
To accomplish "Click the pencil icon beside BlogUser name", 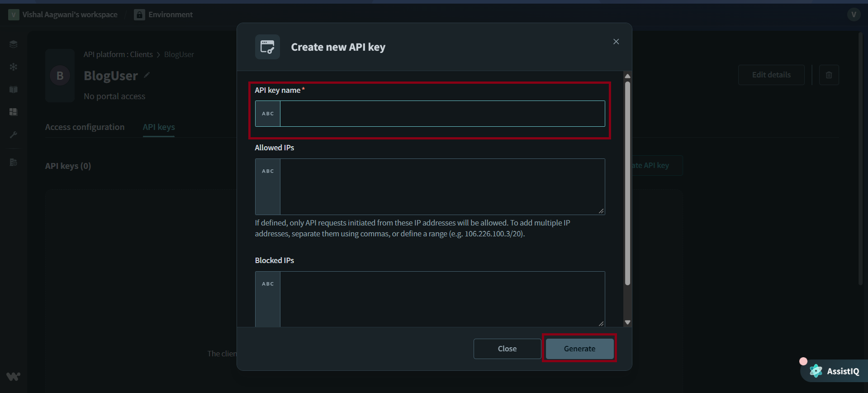I will coord(147,75).
